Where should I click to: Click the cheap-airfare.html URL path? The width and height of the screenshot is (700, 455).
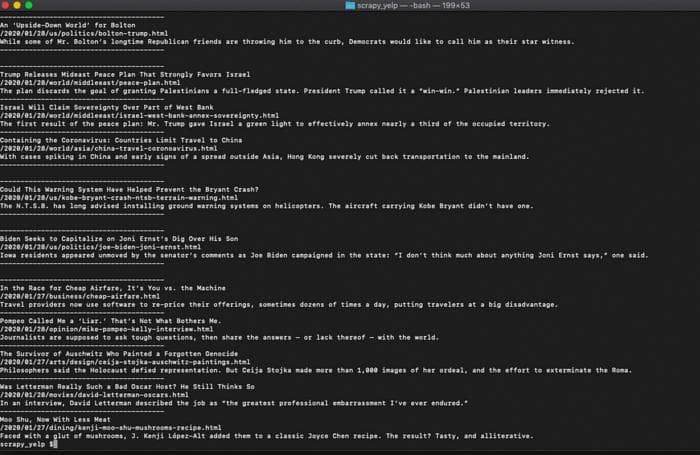[x=80, y=296]
